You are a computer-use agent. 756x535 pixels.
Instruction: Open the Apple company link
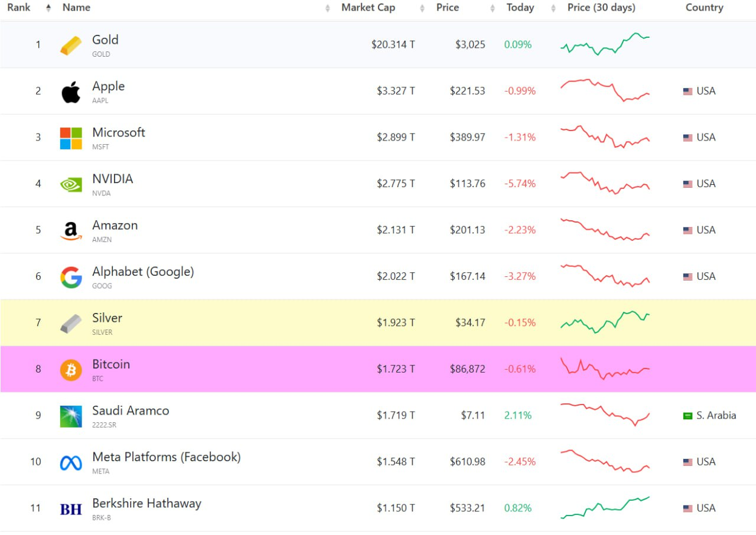[108, 86]
